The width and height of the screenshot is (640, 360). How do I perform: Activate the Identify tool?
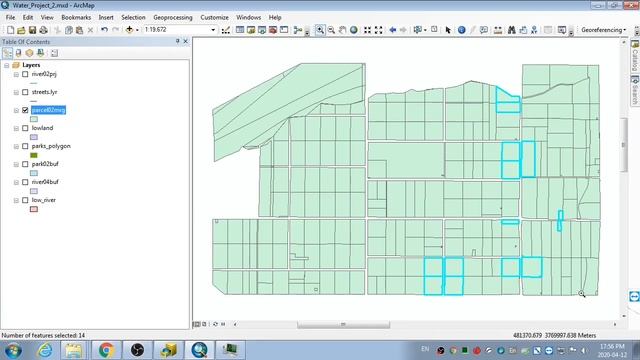pyautogui.click(x=462, y=30)
